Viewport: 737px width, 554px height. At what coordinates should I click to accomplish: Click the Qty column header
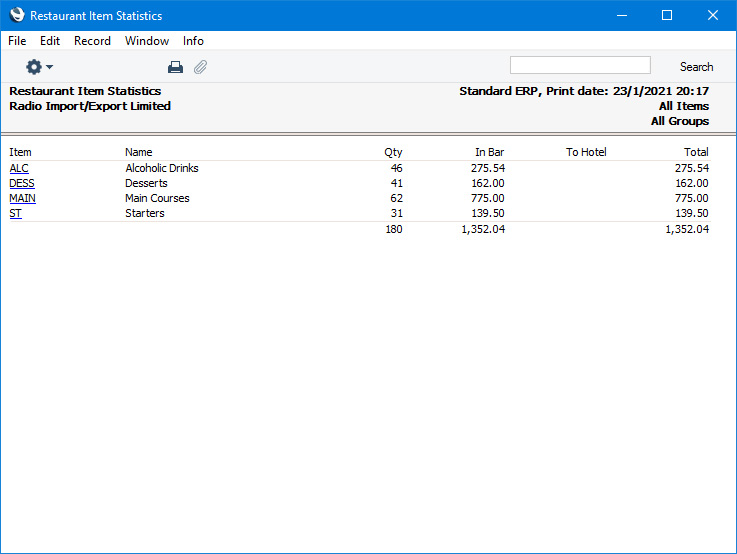(x=393, y=152)
